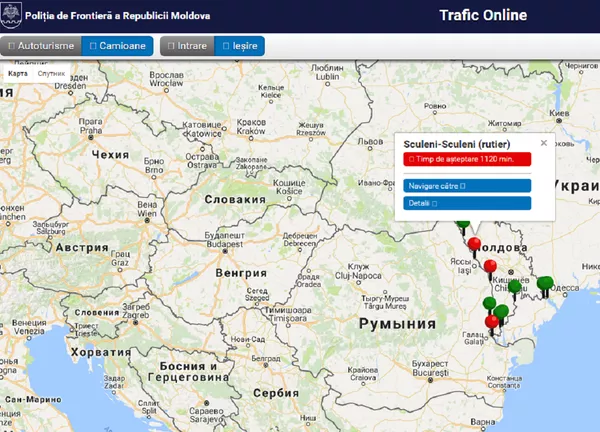Toggle the Camioane vehicle filter
The height and width of the screenshot is (432, 600).
[117, 46]
